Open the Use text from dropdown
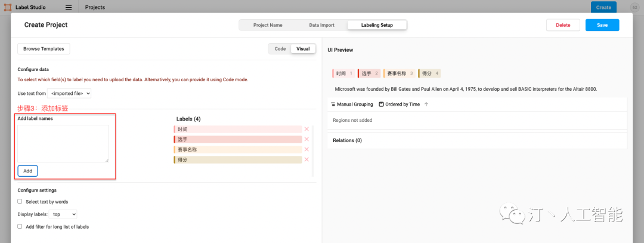The image size is (644, 243). 69,93
